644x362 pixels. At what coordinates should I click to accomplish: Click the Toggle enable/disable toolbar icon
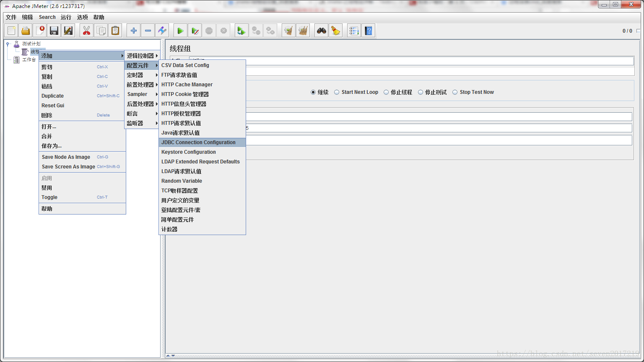162,31
